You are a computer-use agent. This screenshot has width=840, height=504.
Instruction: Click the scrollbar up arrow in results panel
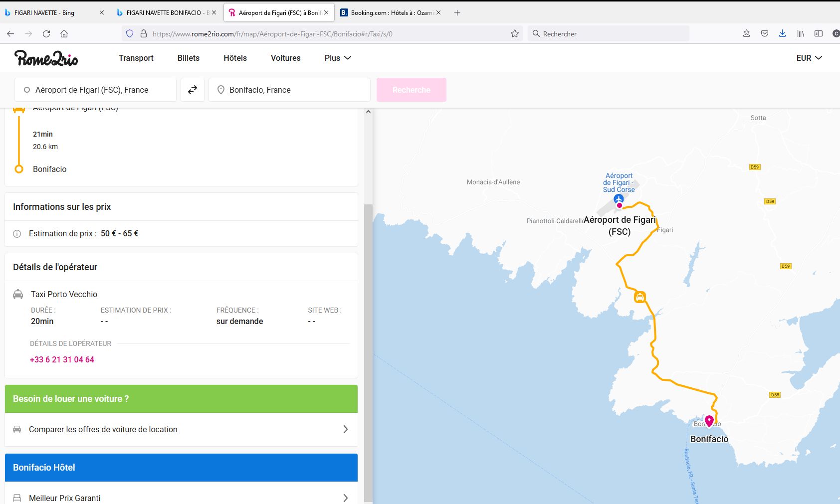(x=368, y=112)
